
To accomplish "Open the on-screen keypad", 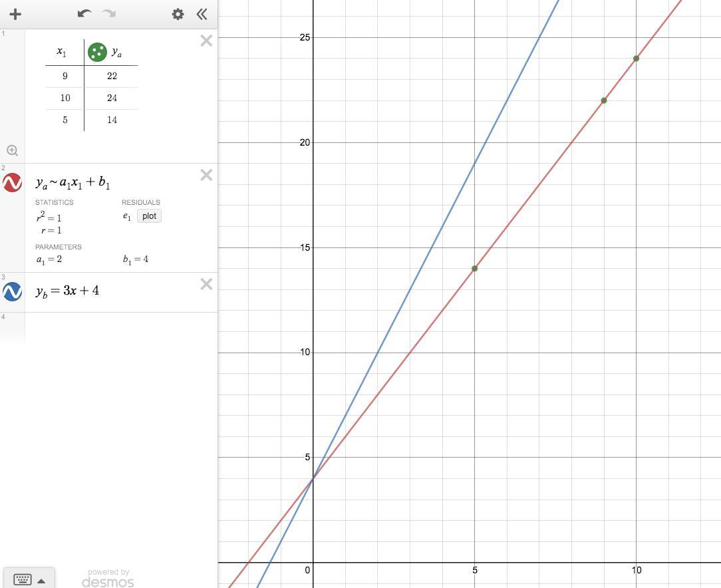I will (23, 579).
